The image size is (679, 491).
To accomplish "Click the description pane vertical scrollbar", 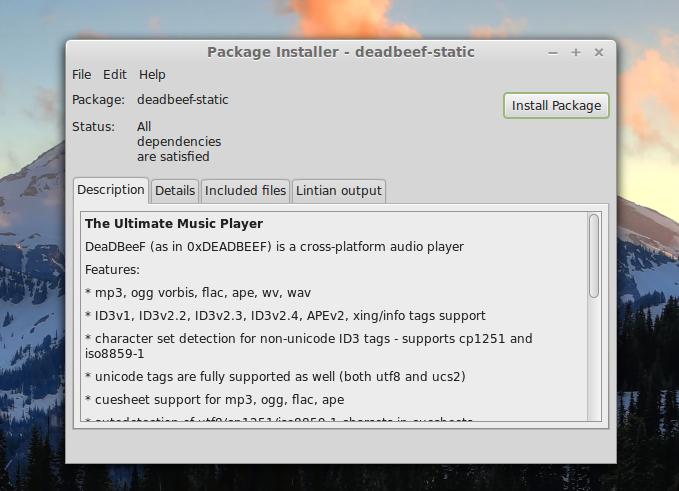I will click(x=594, y=256).
